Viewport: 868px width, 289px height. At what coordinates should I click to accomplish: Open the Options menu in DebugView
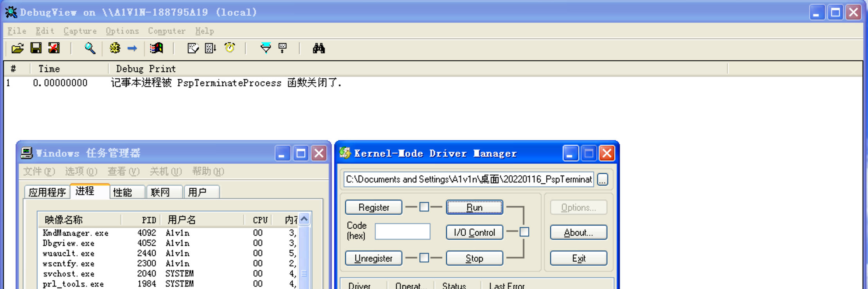(122, 31)
